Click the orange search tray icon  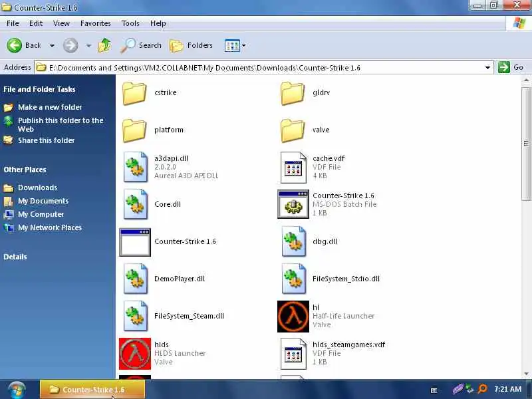point(482,388)
